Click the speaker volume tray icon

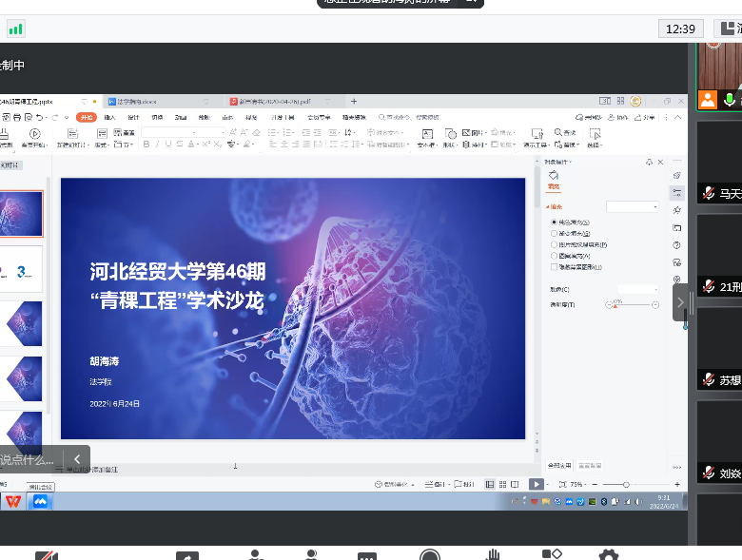coord(638,502)
